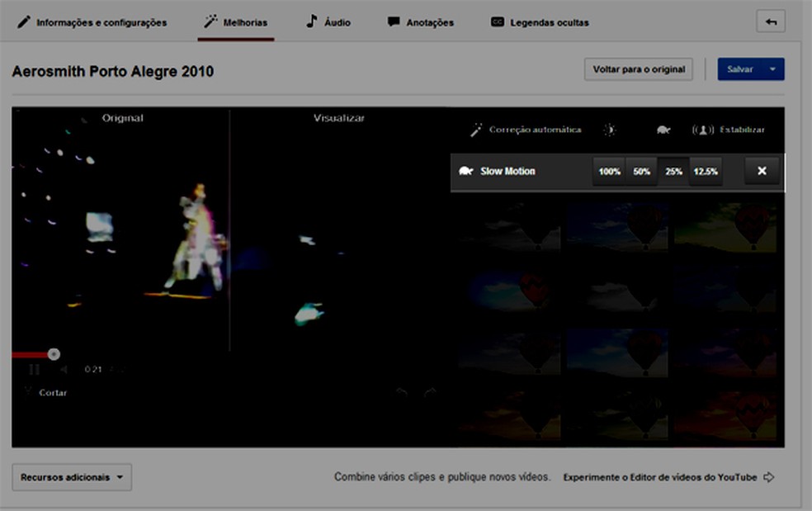Click the video title Aerosmith Porto Alegre 2010
This screenshot has width=812, height=511.
point(113,71)
